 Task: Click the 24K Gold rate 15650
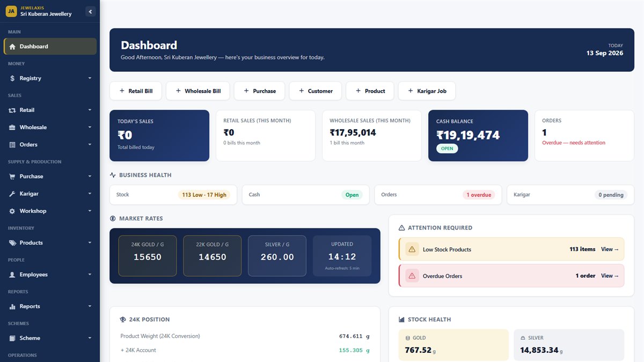tap(148, 257)
